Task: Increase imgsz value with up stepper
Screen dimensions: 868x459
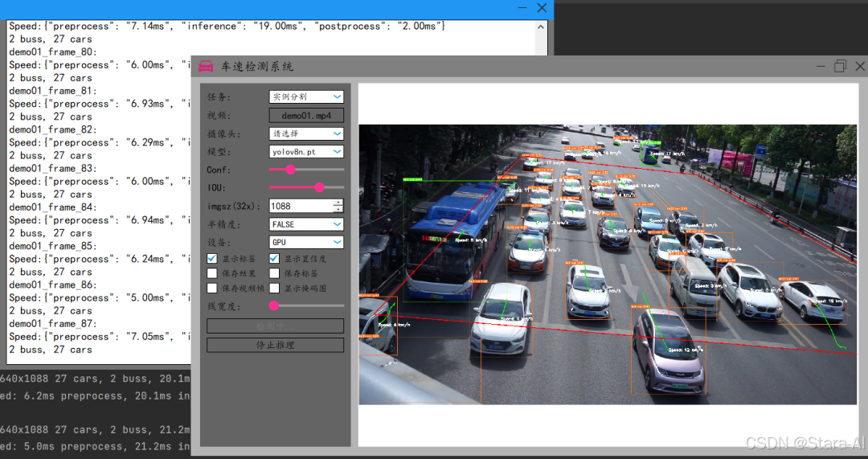Action: (x=338, y=203)
